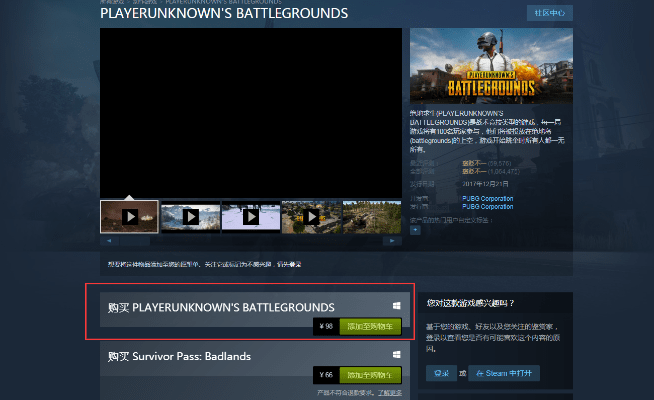
Task: Click the fifth screenshot thumbnail
Action: click(x=372, y=216)
